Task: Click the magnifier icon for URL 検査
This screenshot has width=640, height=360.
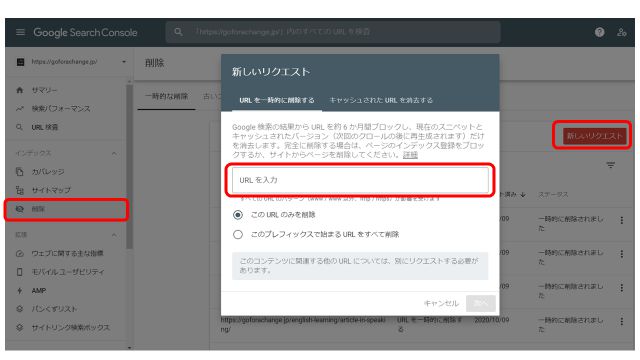Action: click(20, 127)
